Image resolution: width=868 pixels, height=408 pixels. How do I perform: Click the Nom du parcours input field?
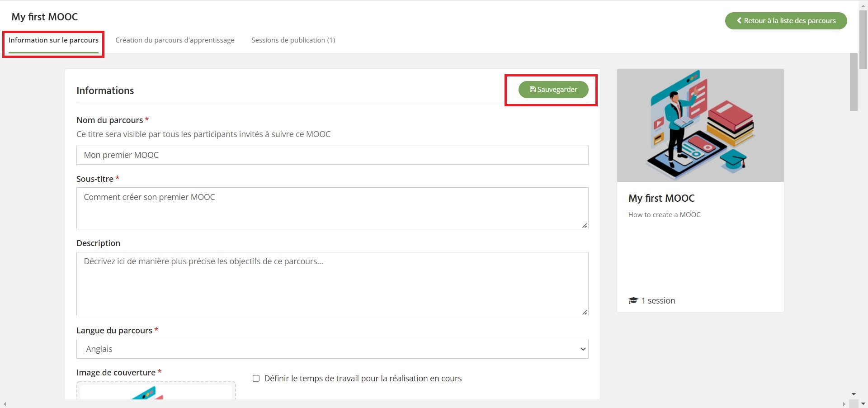332,155
